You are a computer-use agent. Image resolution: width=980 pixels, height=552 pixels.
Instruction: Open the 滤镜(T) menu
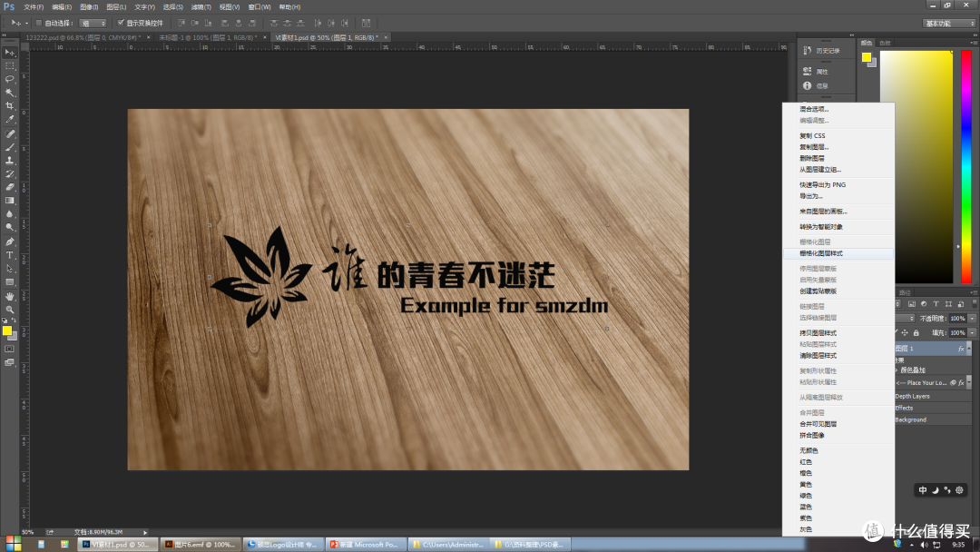pos(201,7)
